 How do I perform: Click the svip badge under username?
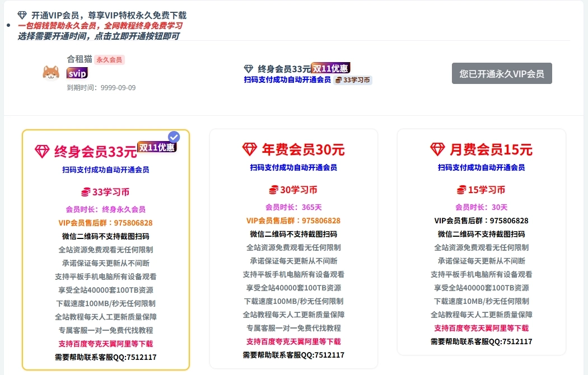77,73
